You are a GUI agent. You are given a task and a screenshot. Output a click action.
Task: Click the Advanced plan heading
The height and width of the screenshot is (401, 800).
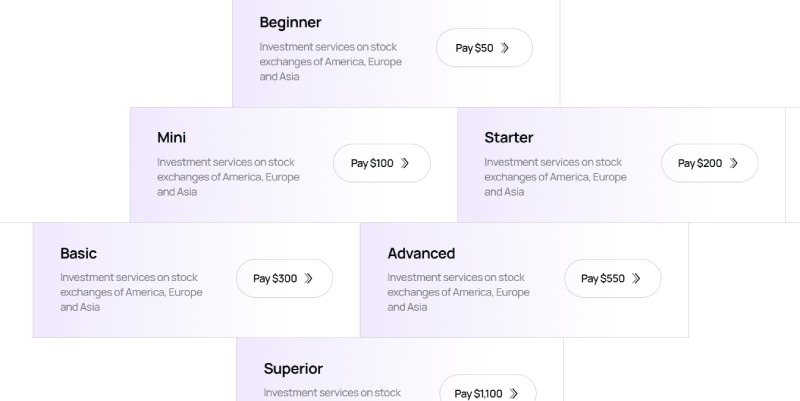(x=421, y=253)
